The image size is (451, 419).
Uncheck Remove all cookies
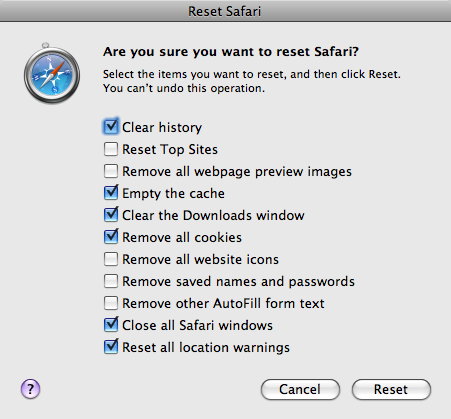(x=111, y=237)
